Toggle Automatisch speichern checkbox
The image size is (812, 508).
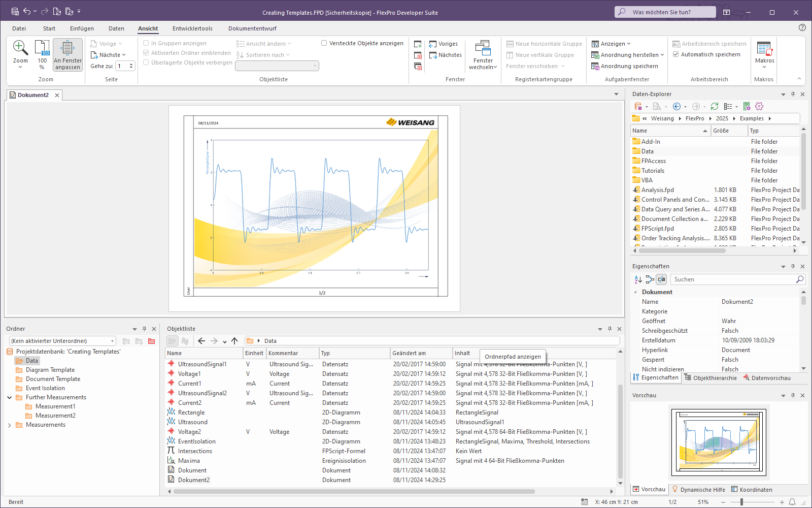(676, 54)
